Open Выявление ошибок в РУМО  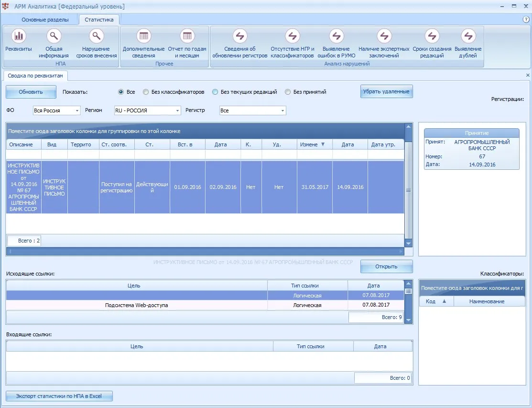(336, 36)
